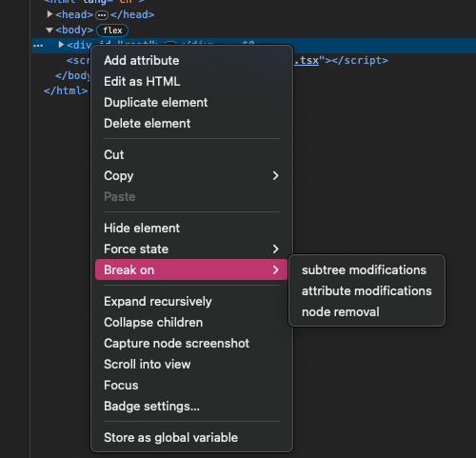The width and height of the screenshot is (476, 458).
Task: Select Edit as HTML option
Action: click(191, 81)
